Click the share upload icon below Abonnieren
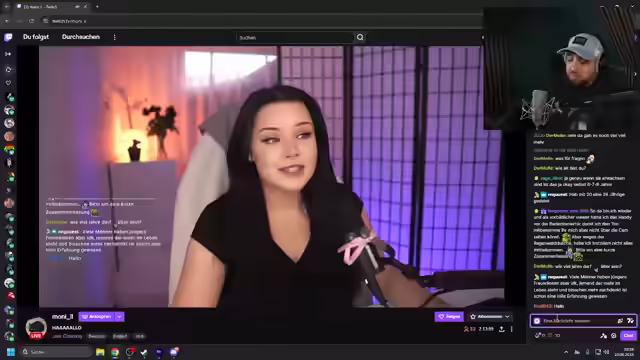The width and height of the screenshot is (640, 360). 502,329
